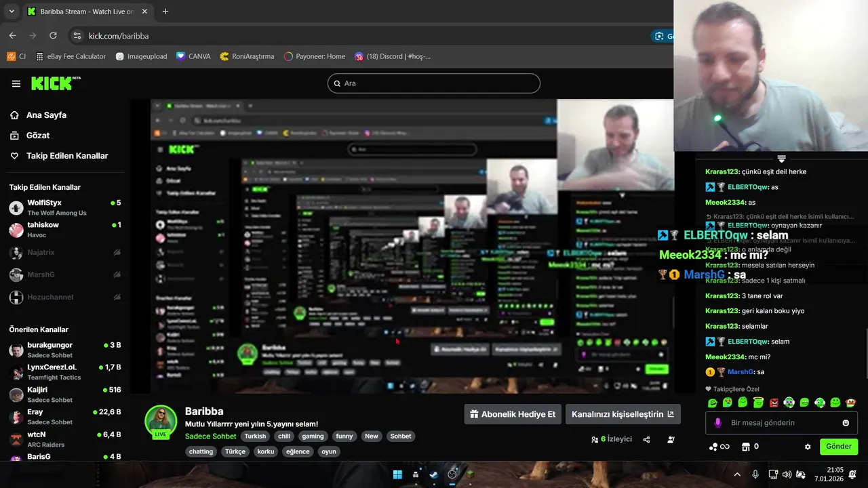Open Kaijiri recommended channel
The width and height of the screenshot is (868, 488).
point(65,394)
